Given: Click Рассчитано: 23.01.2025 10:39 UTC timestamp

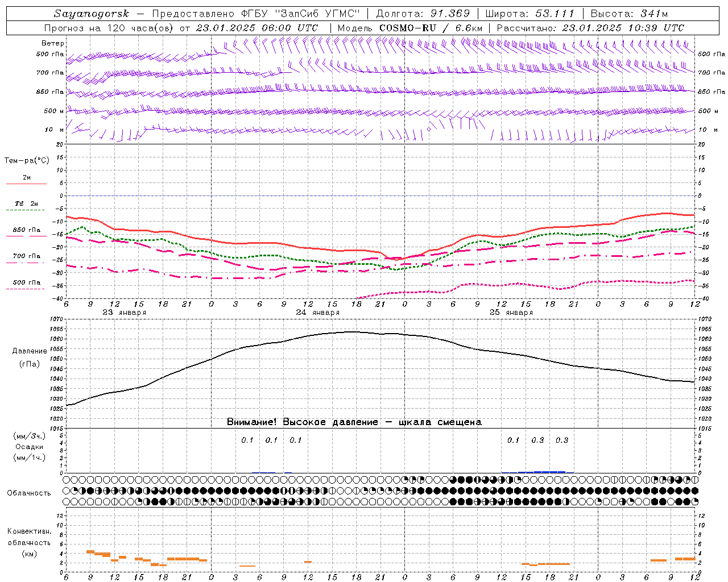Looking at the screenshot, I should 590,28.
